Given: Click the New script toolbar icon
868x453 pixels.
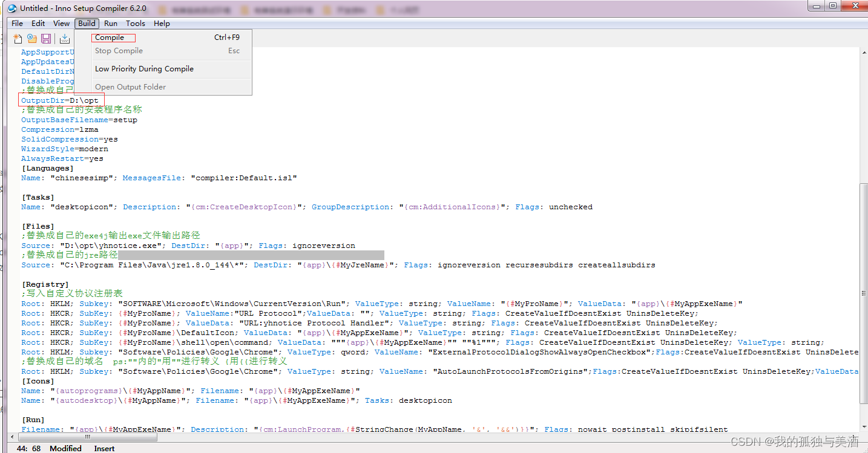Looking at the screenshot, I should point(18,39).
